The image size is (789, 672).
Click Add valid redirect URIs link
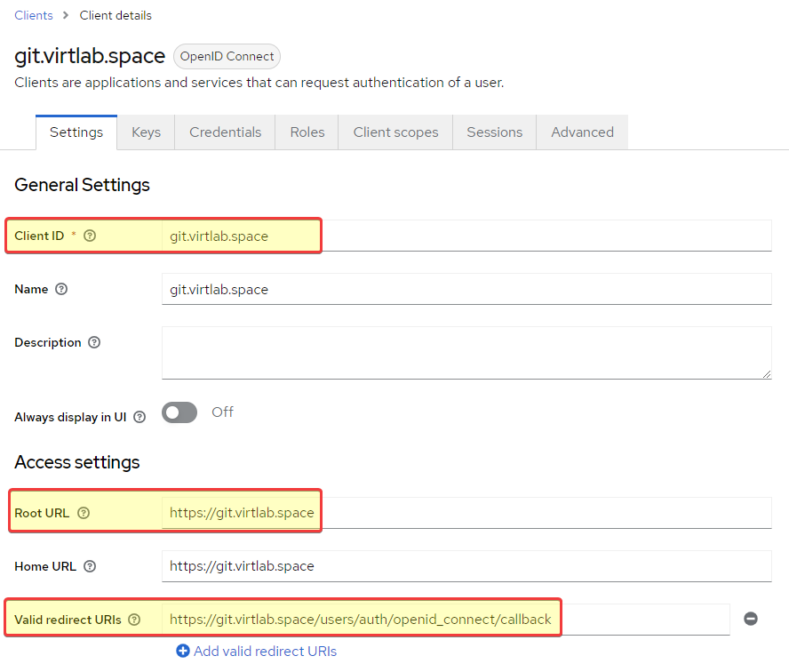point(265,651)
